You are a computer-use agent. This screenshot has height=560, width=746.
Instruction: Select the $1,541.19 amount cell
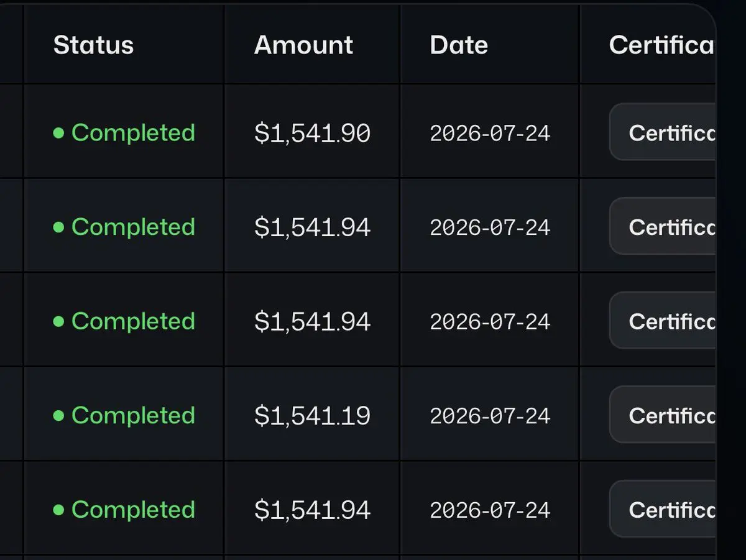pyautogui.click(x=312, y=416)
